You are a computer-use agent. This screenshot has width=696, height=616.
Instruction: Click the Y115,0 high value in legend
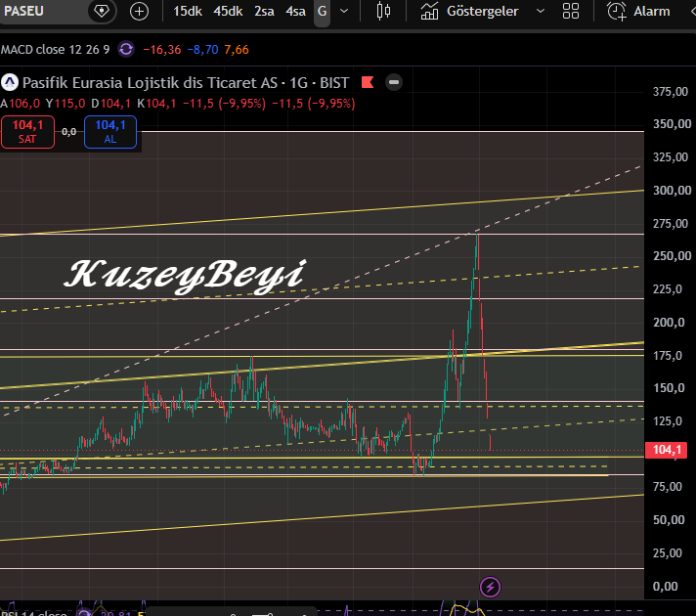click(65, 104)
